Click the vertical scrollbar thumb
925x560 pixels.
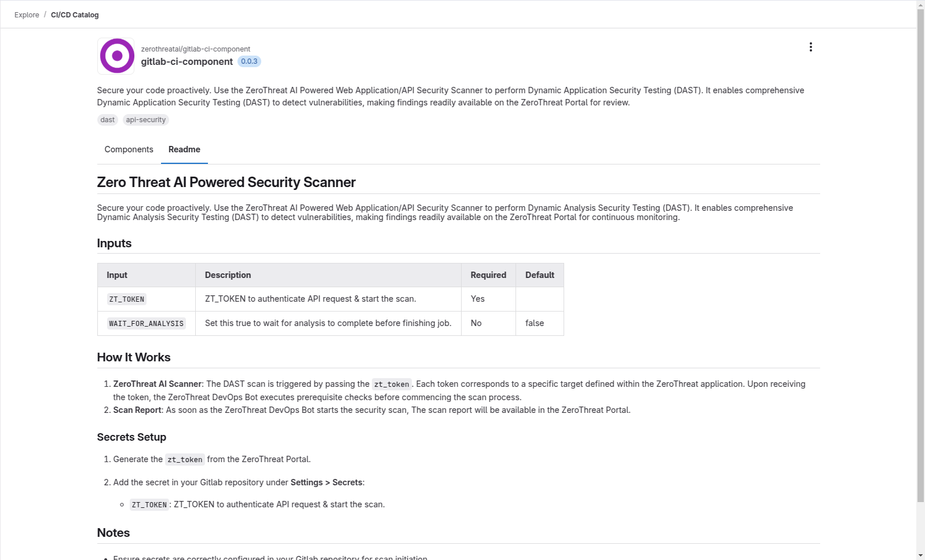920,255
